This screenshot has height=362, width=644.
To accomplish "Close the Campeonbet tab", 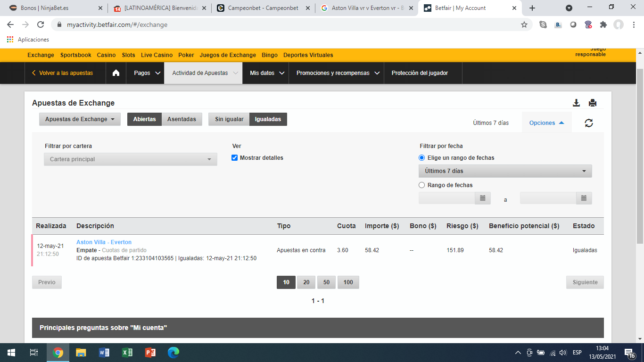I will click(307, 8).
